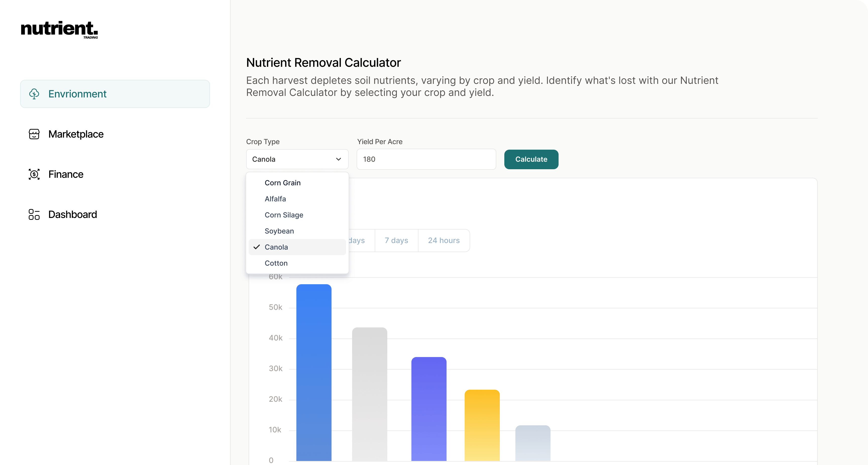Click the tall blue chart bar
Image resolution: width=868 pixels, height=465 pixels.
point(314,373)
